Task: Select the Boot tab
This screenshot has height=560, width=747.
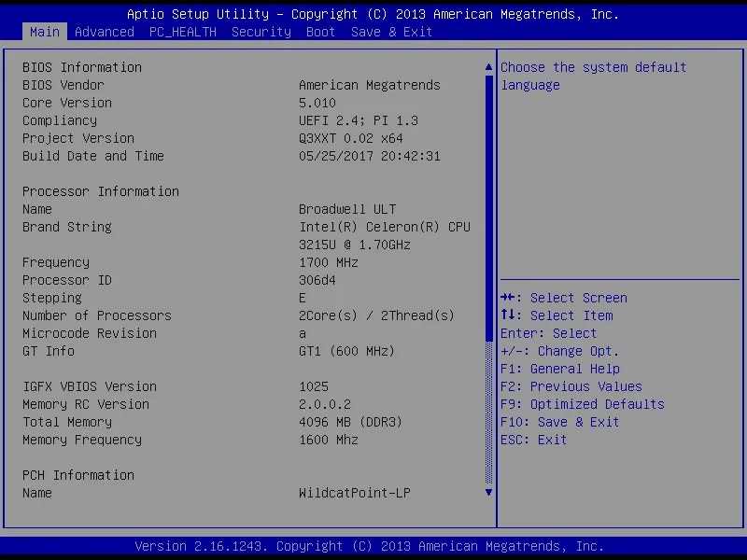Action: coord(320,32)
